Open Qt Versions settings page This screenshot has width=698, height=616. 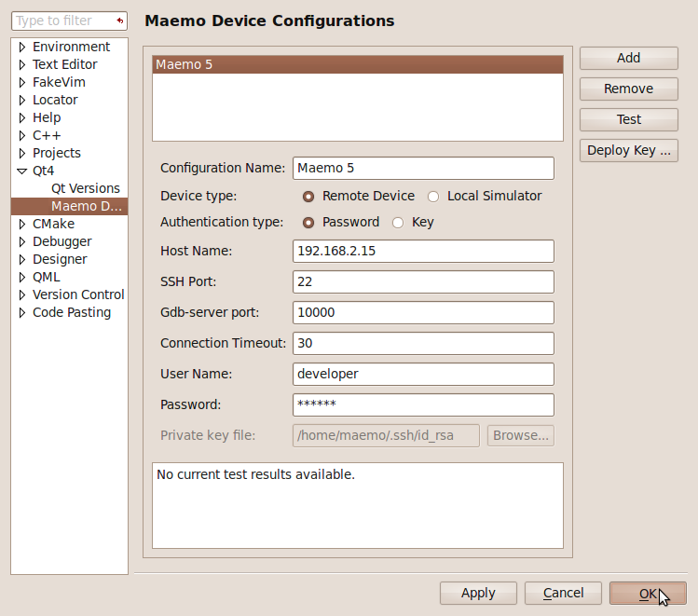click(x=86, y=188)
